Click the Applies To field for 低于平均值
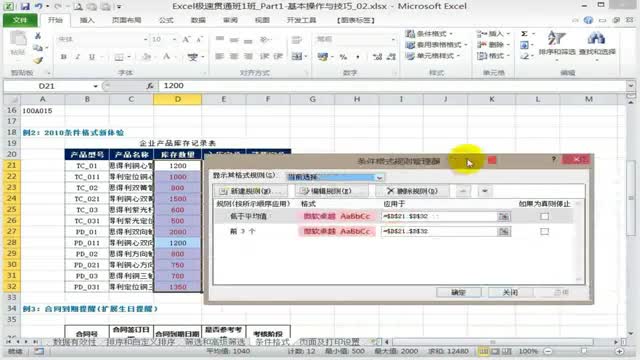Screen dimensions: 640x360 439,216
